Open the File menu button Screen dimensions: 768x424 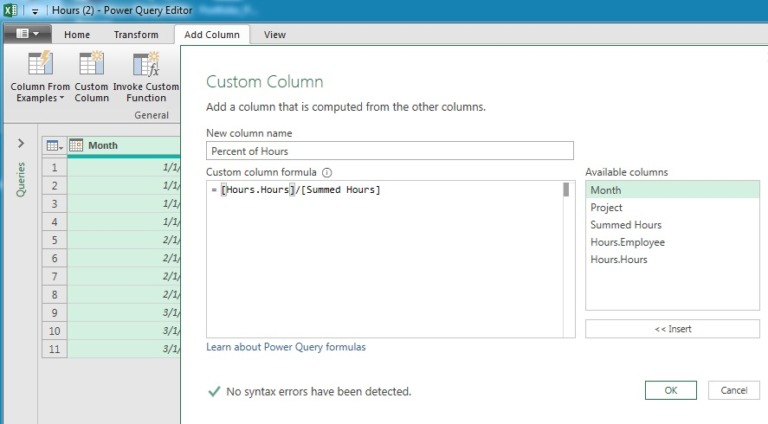27,34
